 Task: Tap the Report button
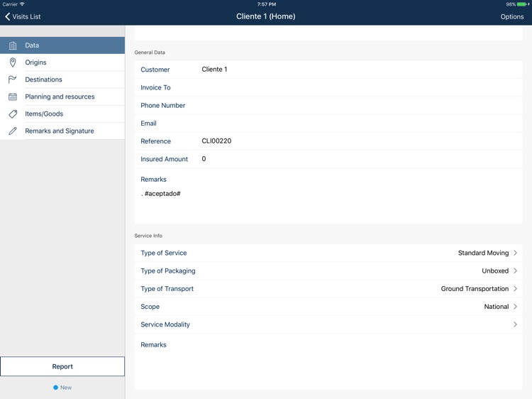tap(62, 366)
